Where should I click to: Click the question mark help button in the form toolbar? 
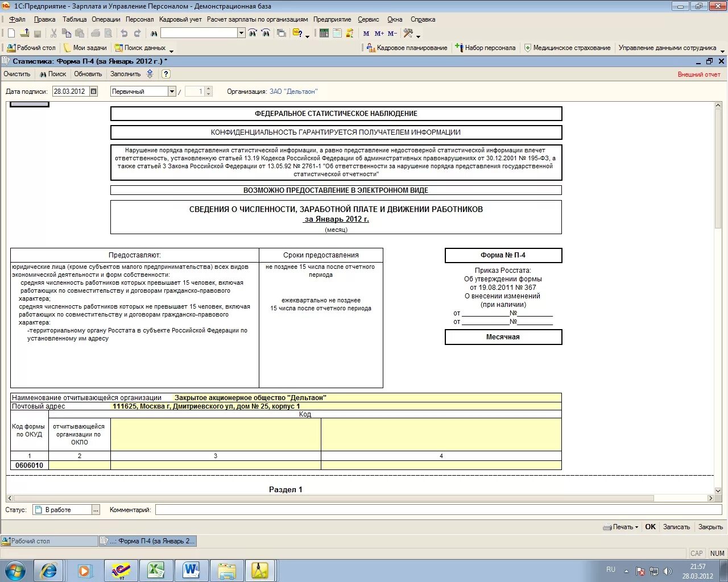166,74
